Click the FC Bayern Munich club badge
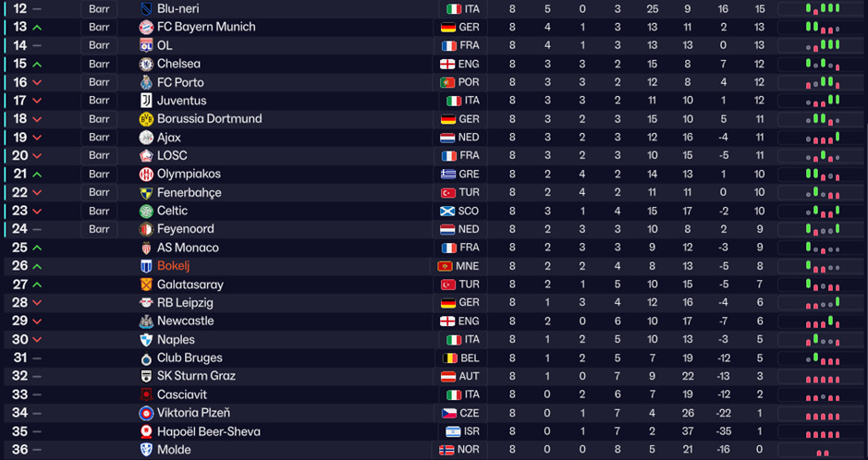868x460 pixels. pos(146,27)
